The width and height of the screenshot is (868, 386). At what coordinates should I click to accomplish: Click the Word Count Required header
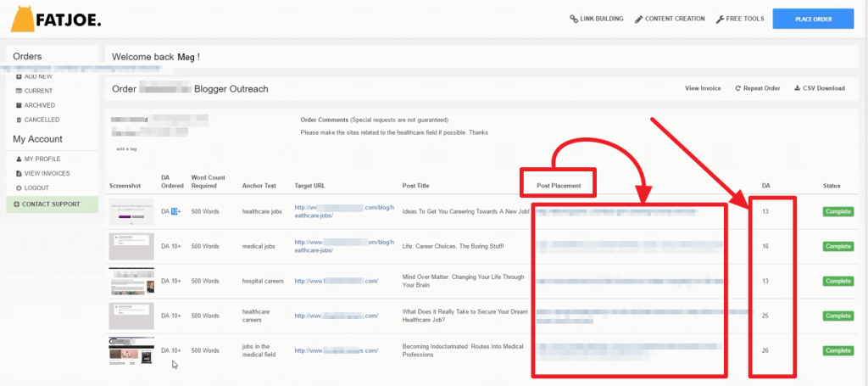point(209,181)
